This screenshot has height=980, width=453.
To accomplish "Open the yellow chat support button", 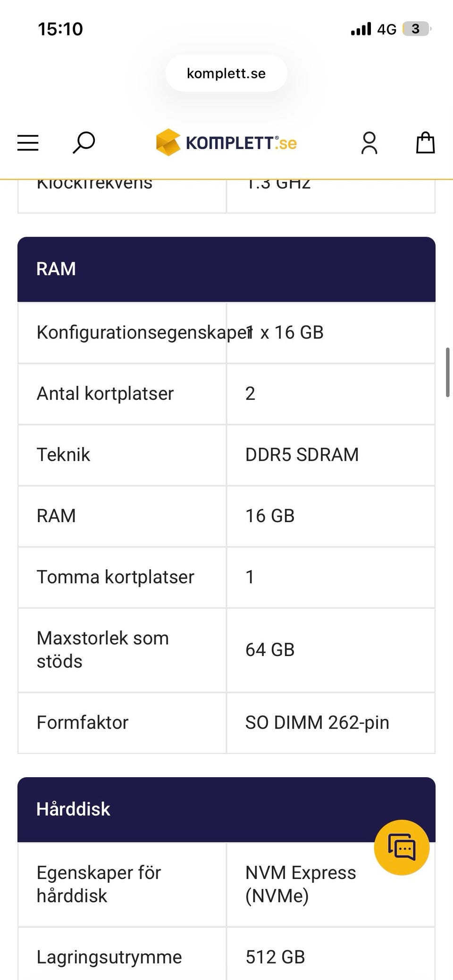I will click(402, 847).
